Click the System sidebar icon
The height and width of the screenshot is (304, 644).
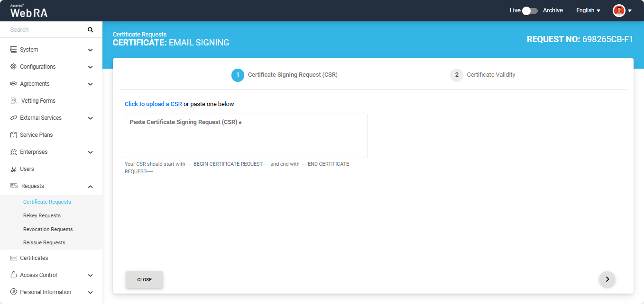pyautogui.click(x=13, y=50)
